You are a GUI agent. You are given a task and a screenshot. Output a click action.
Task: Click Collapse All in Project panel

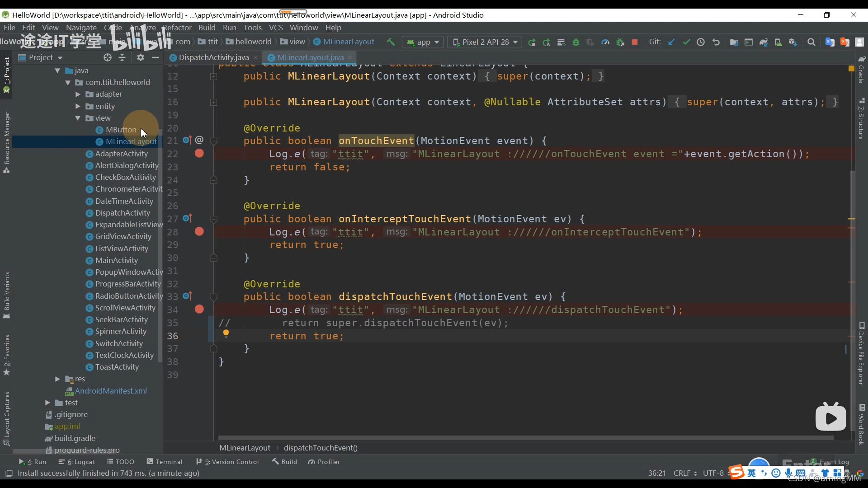point(122,57)
